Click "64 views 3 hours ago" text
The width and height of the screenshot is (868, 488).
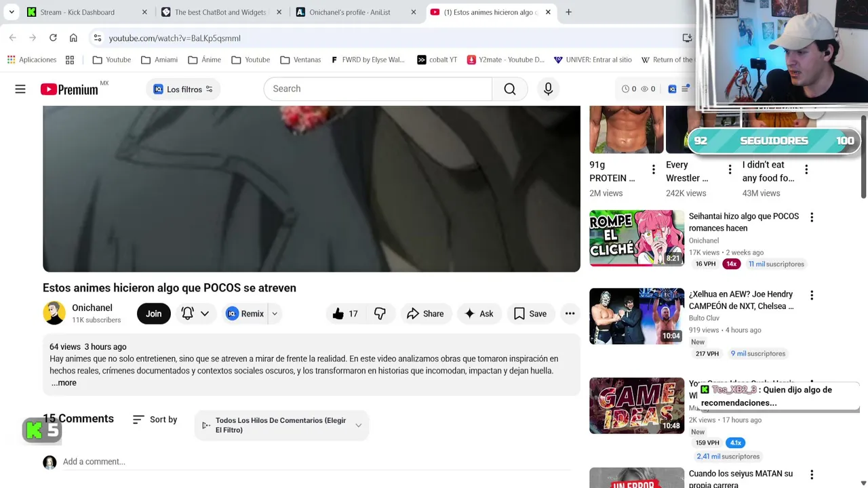[88, 347]
